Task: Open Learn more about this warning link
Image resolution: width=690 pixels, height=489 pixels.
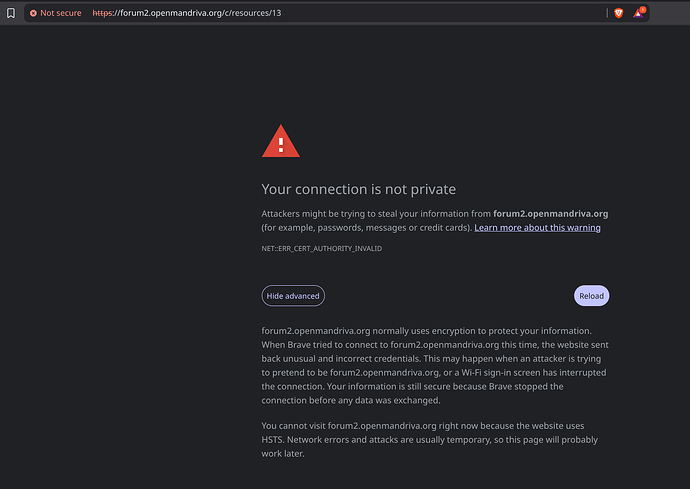Action: tap(537, 228)
